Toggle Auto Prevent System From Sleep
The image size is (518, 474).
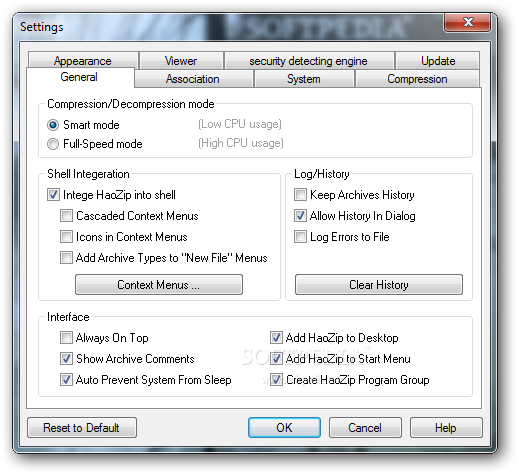[x=66, y=380]
